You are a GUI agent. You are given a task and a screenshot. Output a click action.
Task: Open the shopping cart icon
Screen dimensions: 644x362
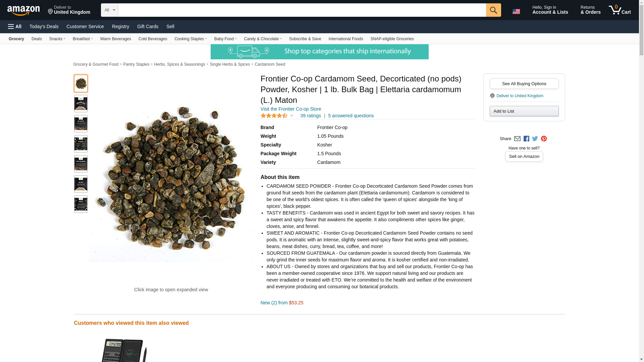click(620, 10)
